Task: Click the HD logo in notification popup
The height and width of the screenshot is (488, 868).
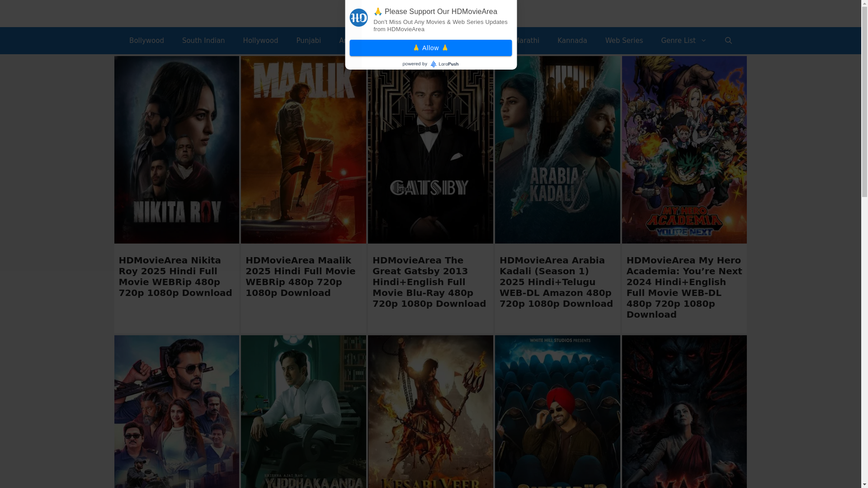Action: 359,18
